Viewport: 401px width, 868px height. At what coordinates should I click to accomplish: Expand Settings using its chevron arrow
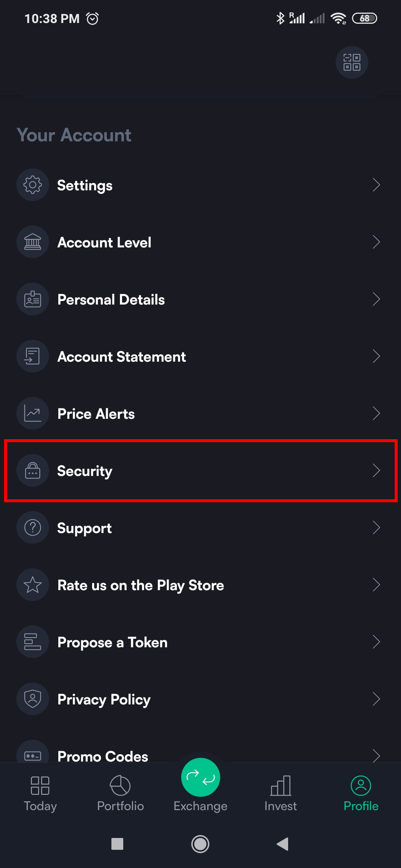(x=376, y=185)
